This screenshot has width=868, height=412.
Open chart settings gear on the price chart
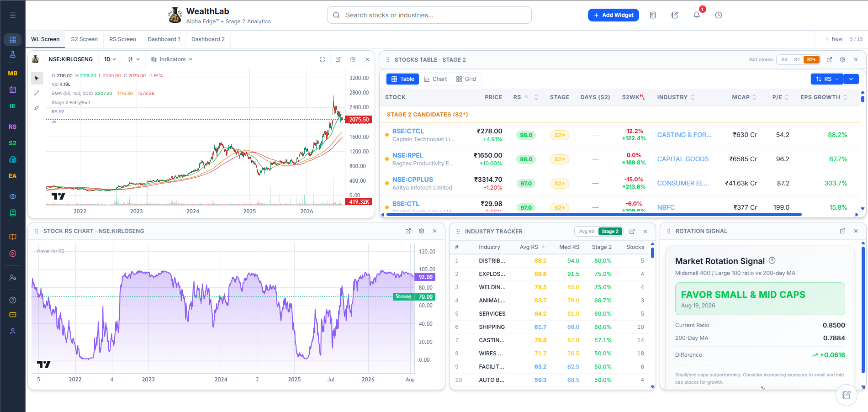pos(353,59)
